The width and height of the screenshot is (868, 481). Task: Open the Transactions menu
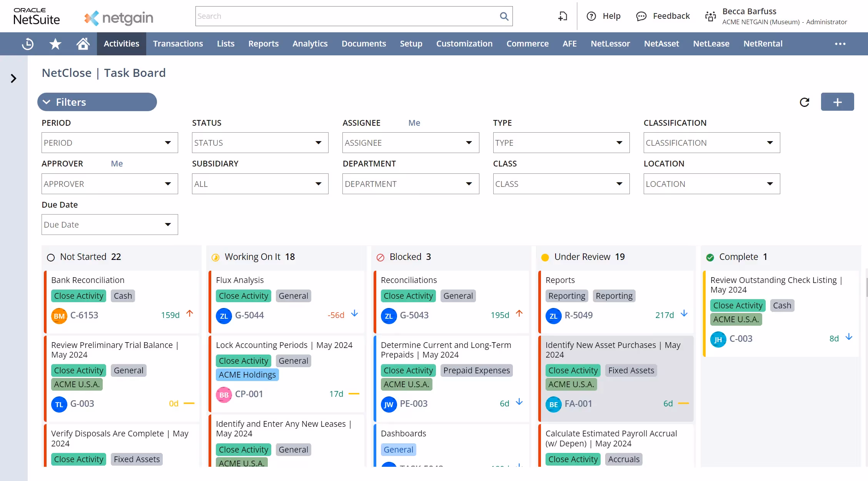pos(178,44)
